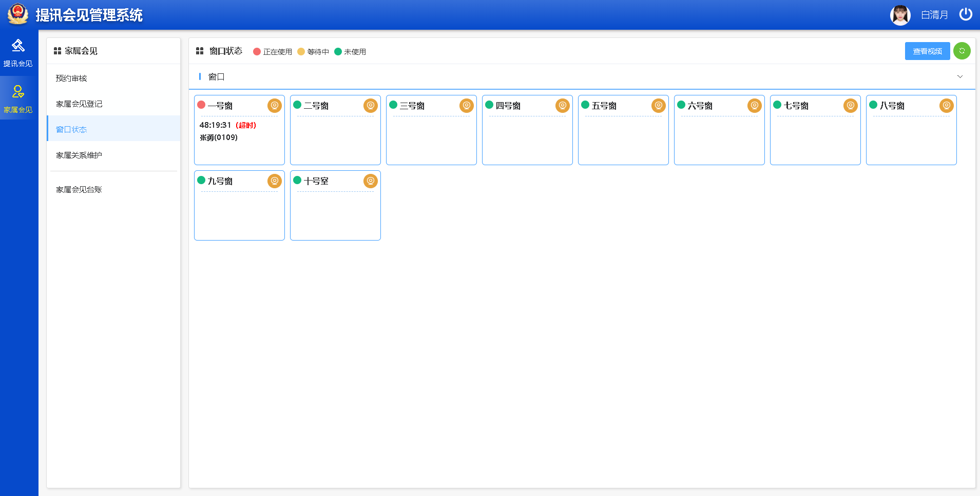Image resolution: width=980 pixels, height=496 pixels.
Task: Open 家属会见台账 menu item
Action: point(79,190)
